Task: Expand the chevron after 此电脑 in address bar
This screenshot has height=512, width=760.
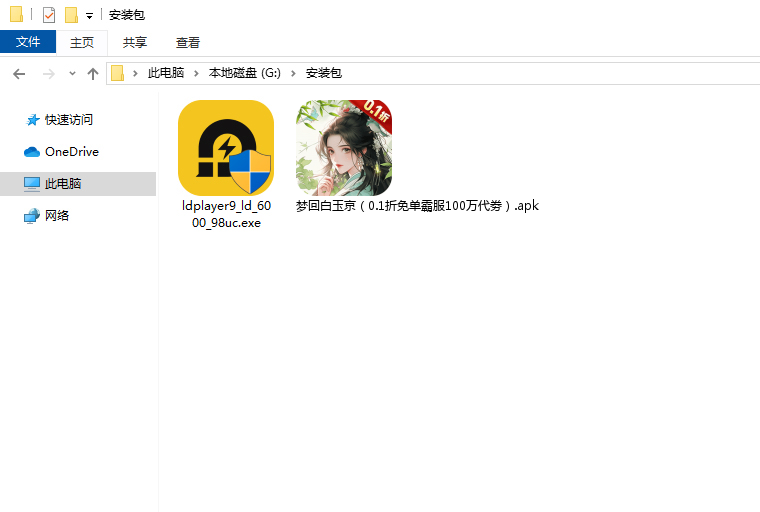Action: [x=196, y=73]
